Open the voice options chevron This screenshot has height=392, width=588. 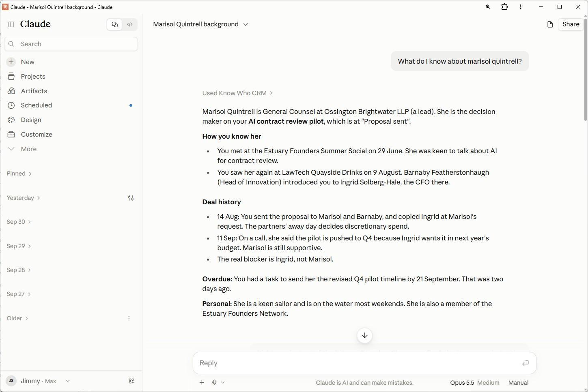[223, 382]
